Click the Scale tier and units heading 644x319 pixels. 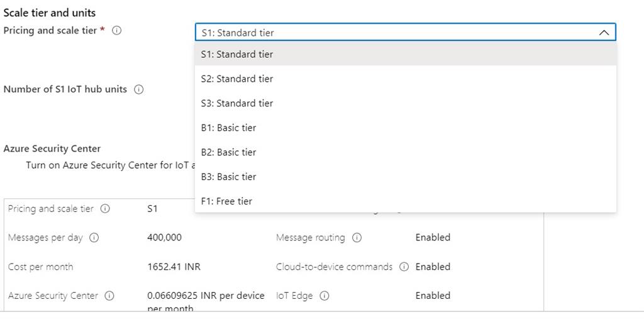click(50, 13)
